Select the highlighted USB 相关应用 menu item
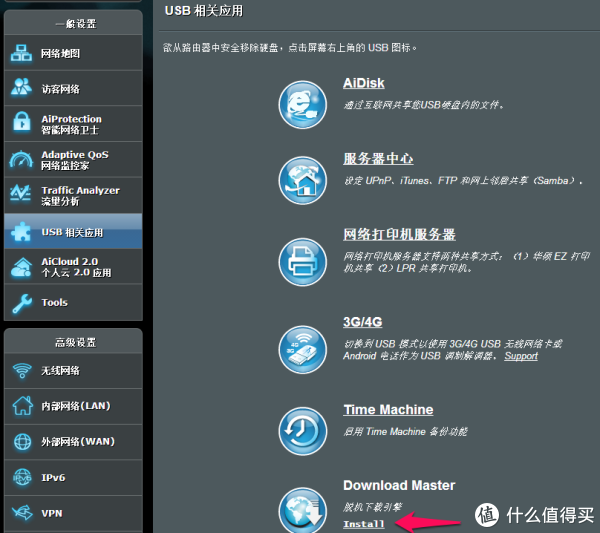 73,231
